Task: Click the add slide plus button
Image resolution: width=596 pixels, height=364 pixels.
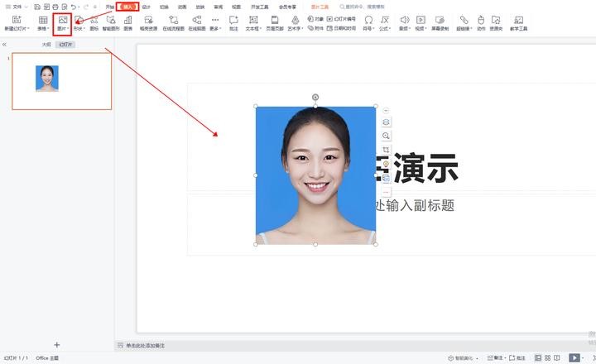Action: click(56, 344)
